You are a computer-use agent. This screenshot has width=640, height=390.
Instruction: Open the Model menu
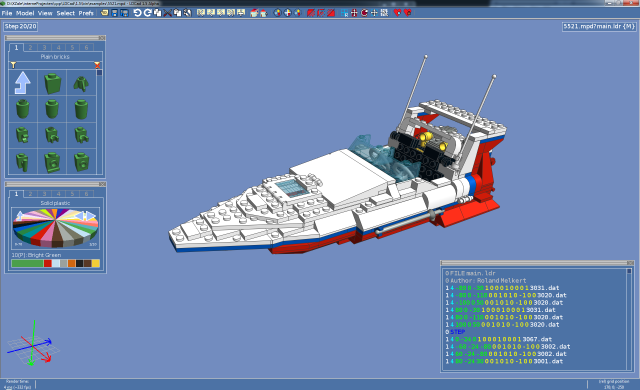25,13
